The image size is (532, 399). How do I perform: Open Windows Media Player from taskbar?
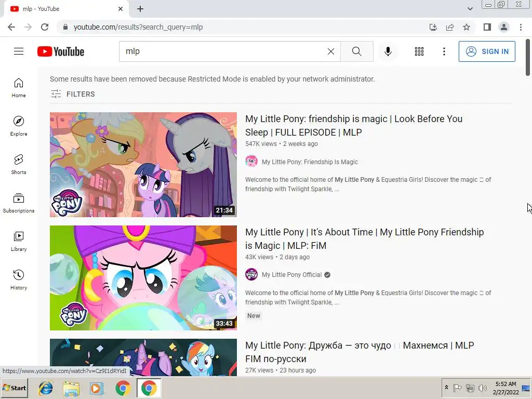[x=97, y=388]
